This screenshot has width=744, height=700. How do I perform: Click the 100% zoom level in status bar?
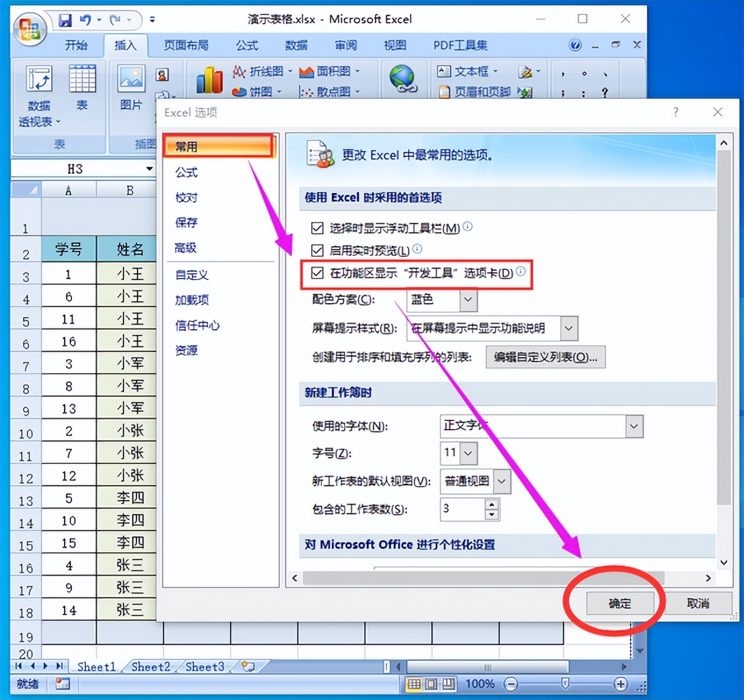pyautogui.click(x=480, y=684)
